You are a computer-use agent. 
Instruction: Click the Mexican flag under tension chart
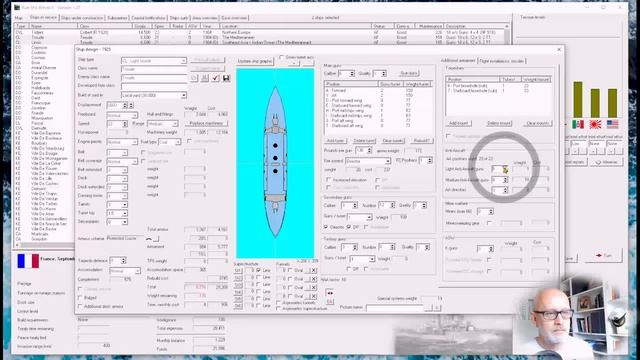click(578, 124)
